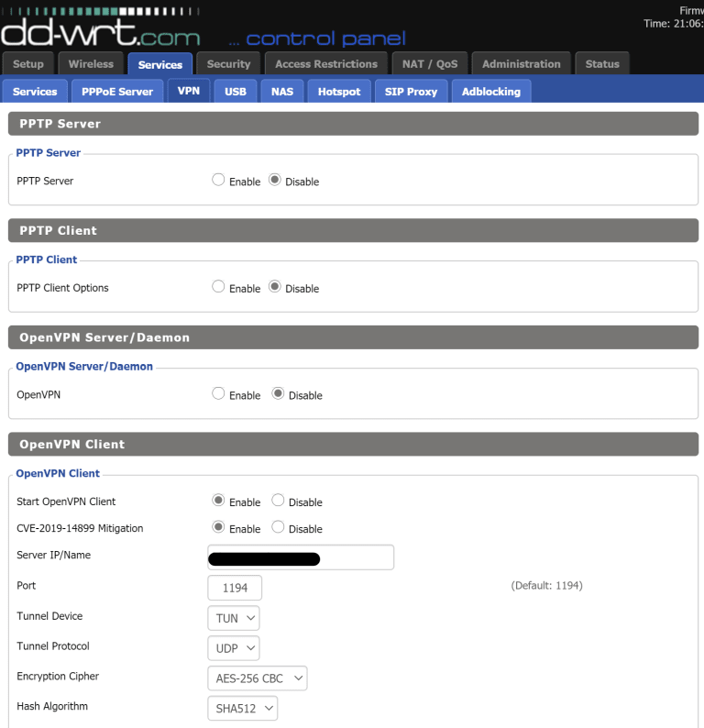This screenshot has height=728, width=704.
Task: Select the Services main tab
Action: click(160, 64)
